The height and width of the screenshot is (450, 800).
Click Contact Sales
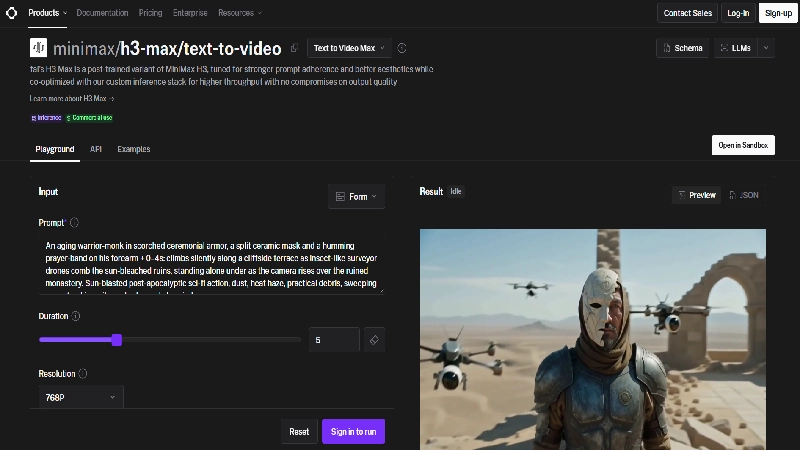pos(687,13)
